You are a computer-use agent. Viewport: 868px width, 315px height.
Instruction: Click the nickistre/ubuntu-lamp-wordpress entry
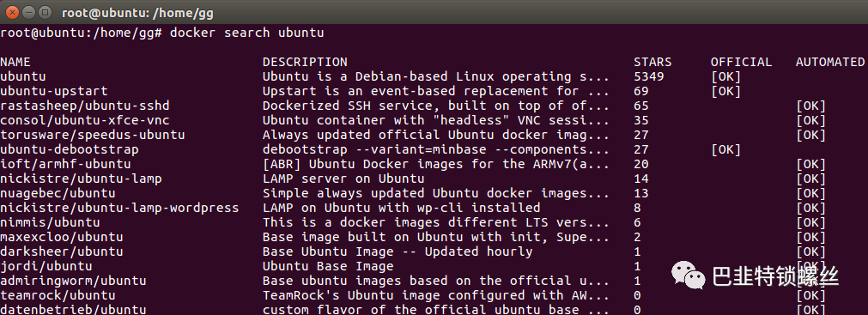point(119,208)
